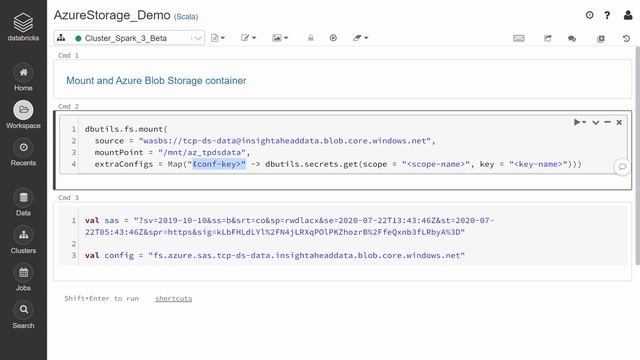Click the Cmd 3 label
This screenshot has width=640, height=360.
pyautogui.click(x=68, y=198)
